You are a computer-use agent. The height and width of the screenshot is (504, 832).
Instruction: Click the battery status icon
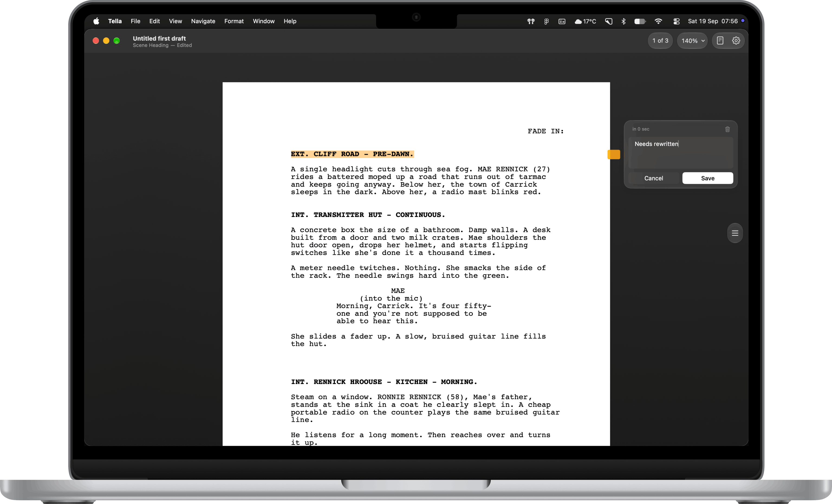click(x=640, y=21)
